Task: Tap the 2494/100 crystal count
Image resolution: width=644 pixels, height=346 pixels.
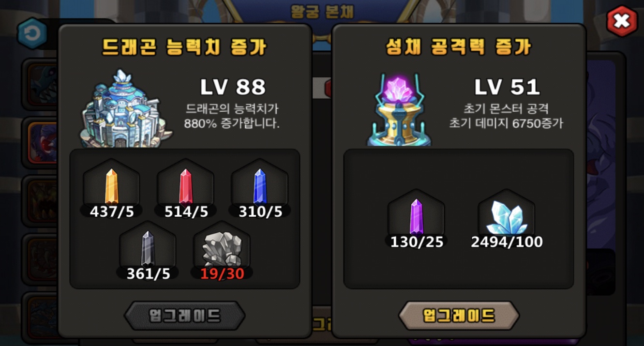Action: point(507,242)
